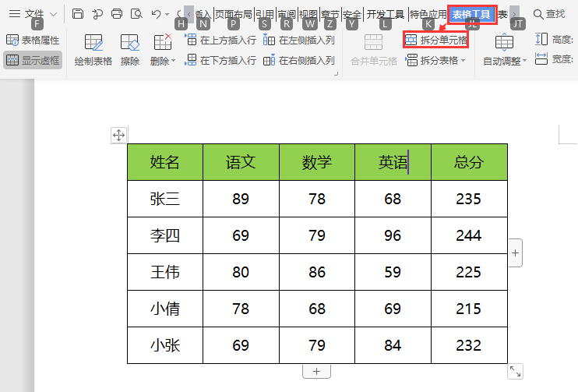Switch to the Developer Tools (开发工具) tab

pyautogui.click(x=386, y=14)
